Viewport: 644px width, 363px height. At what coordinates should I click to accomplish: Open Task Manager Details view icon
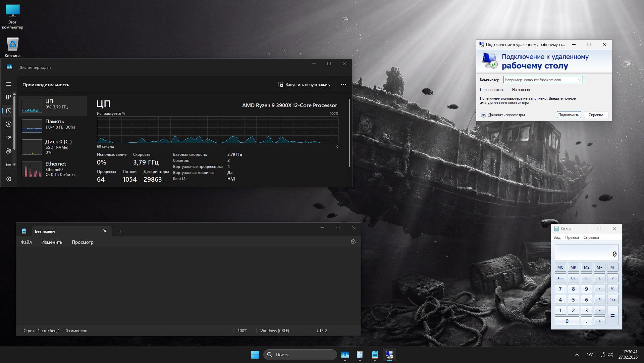click(8, 164)
